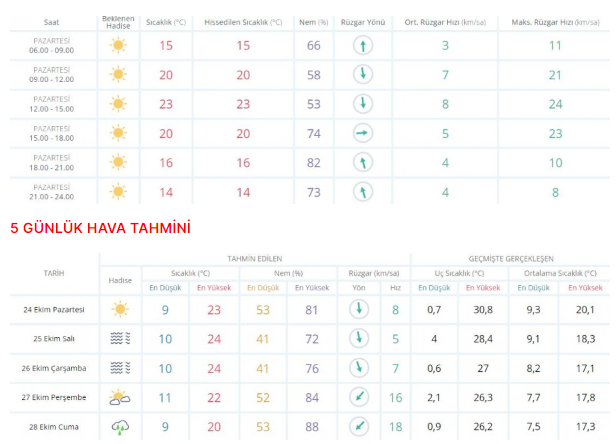616x444 pixels.
Task: Click the Beklenen Hadise column header
Action: coord(119,21)
